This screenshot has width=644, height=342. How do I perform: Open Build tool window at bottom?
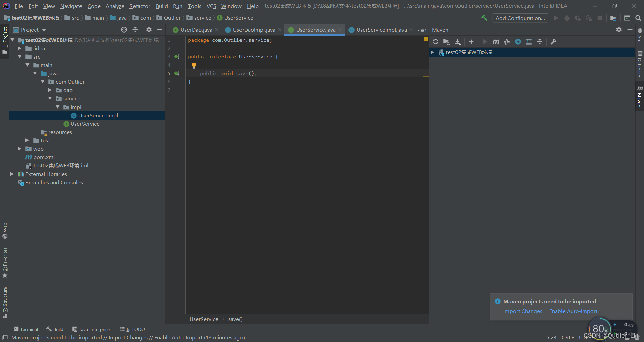pyautogui.click(x=55, y=329)
